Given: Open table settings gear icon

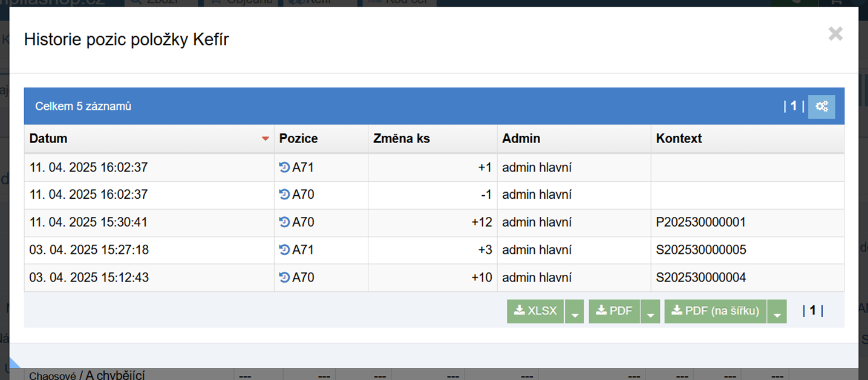Looking at the screenshot, I should point(821,106).
